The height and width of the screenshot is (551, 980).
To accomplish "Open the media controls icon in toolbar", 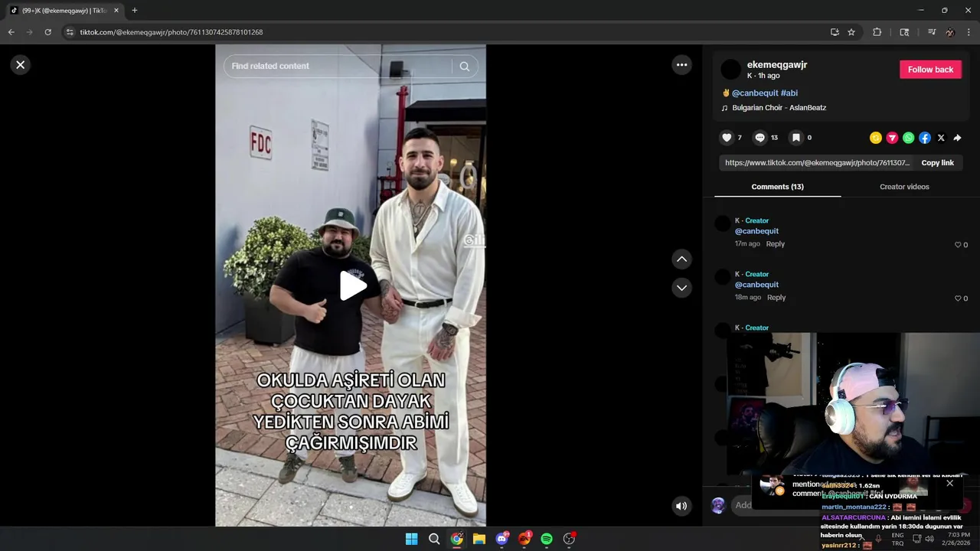I will tap(931, 32).
